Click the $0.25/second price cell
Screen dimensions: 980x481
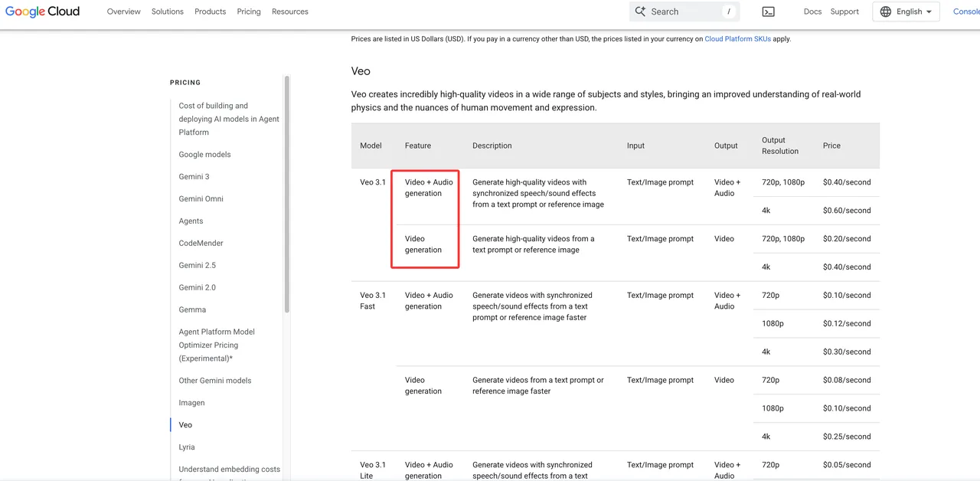pos(847,437)
